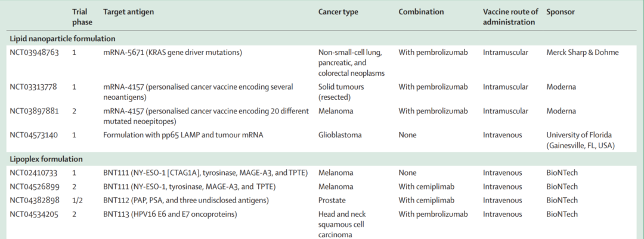The image size is (644, 239).
Task: Click trial ID NCT04573140
Action: click(x=34, y=135)
